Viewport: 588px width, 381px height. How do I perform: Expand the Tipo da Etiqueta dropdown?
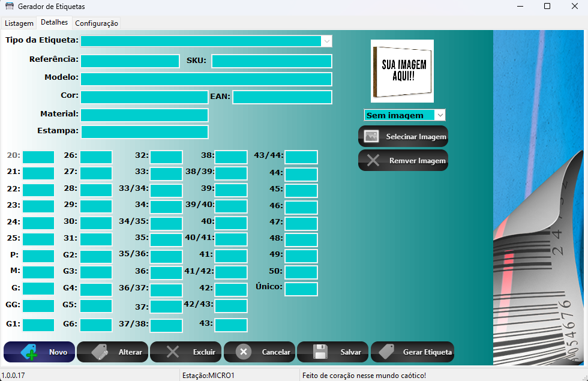[x=326, y=41]
